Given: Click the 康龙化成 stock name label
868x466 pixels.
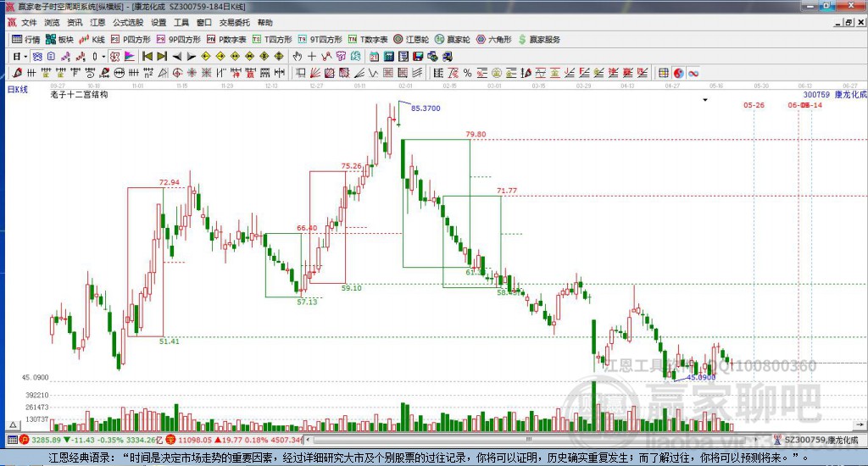Looking at the screenshot, I should click(x=851, y=95).
